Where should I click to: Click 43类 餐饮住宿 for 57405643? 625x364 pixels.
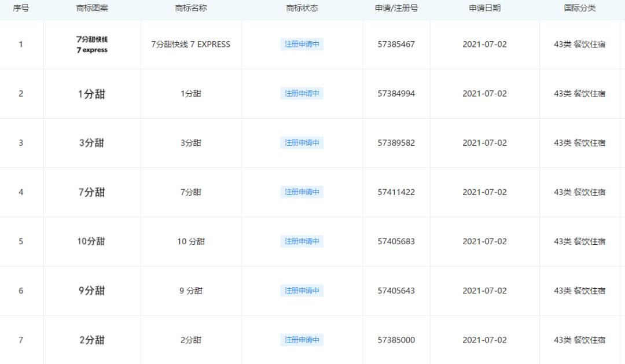click(x=579, y=291)
